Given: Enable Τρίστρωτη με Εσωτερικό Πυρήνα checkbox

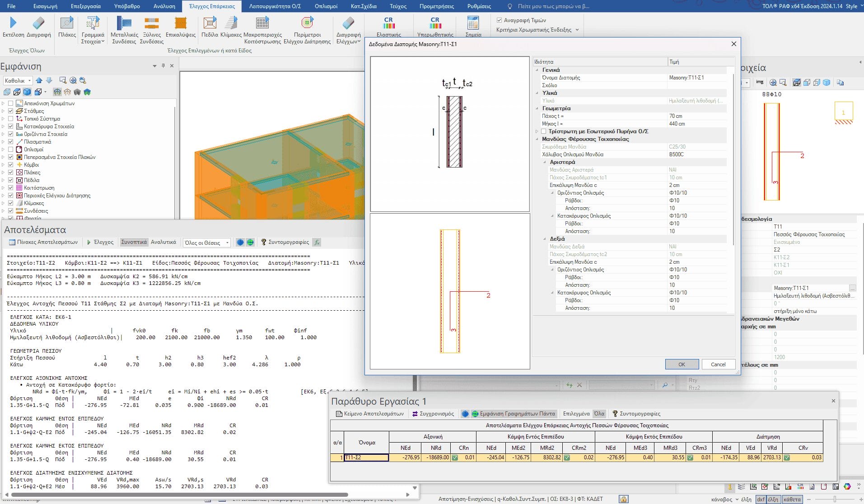Looking at the screenshot, I should (x=544, y=131).
